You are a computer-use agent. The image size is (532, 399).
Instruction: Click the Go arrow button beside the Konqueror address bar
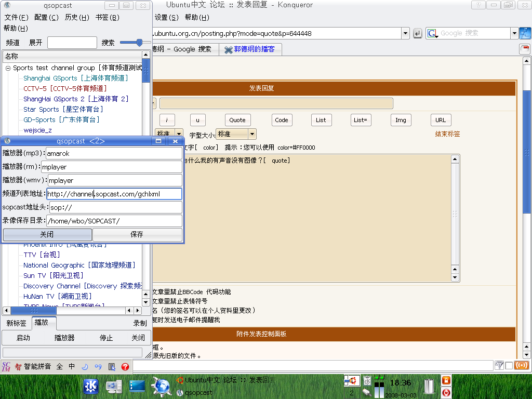tap(418, 33)
